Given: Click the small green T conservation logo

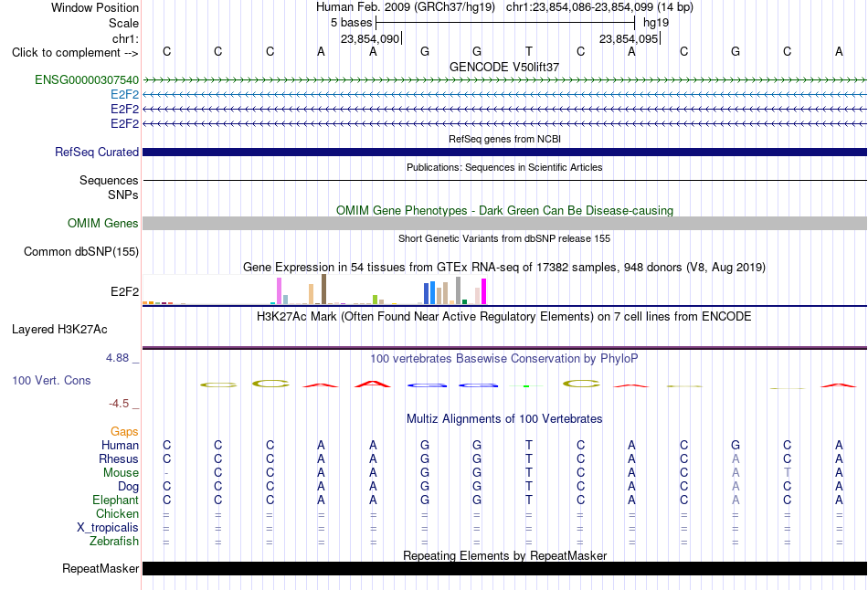Looking at the screenshot, I should pos(526,385).
